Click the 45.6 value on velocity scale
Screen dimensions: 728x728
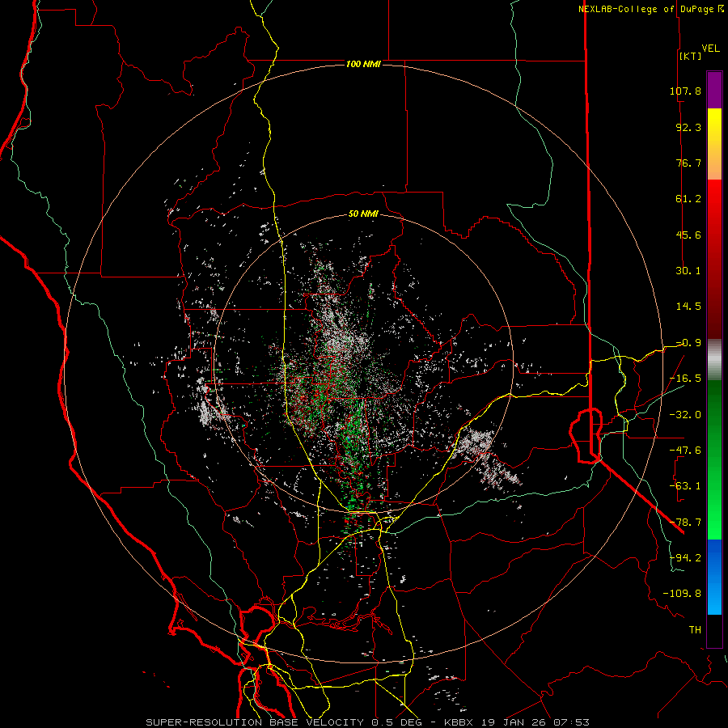point(688,235)
